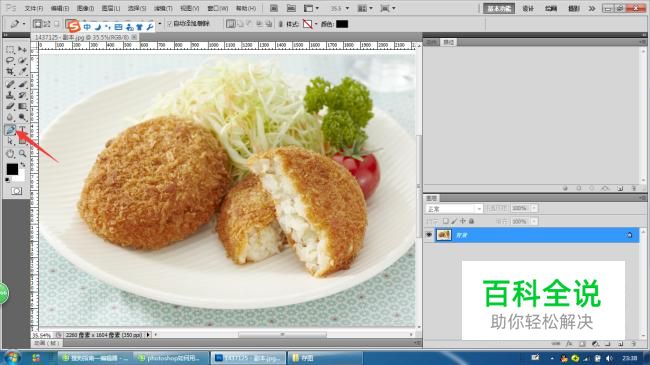Select the Eyedropper tool
The image size is (650, 365).
point(22,71)
